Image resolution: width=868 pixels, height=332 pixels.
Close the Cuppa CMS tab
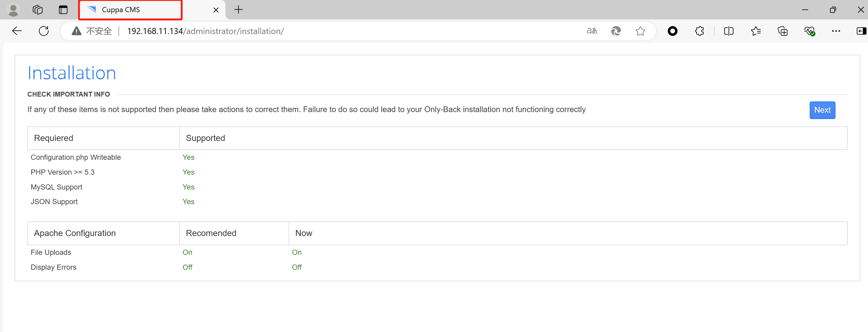point(216,10)
